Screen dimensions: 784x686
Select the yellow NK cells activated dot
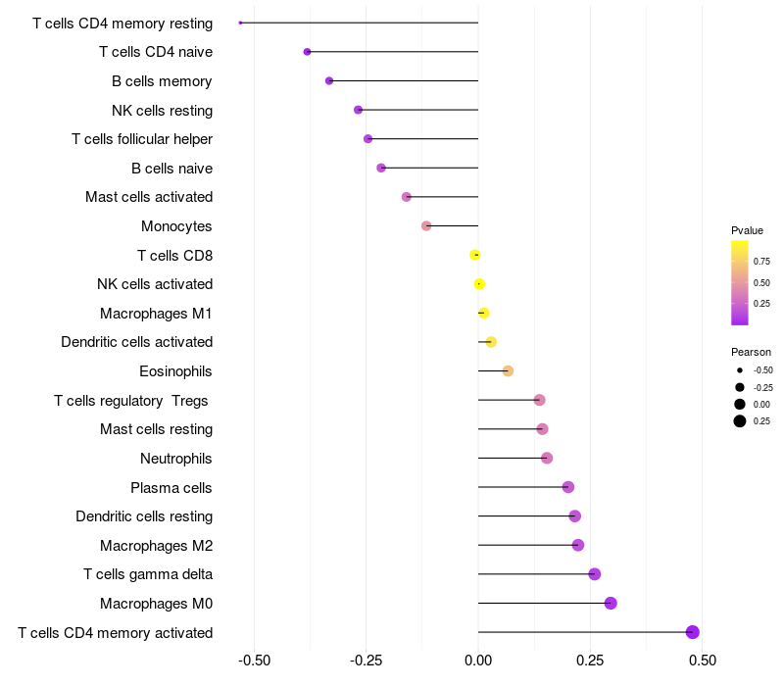click(x=479, y=284)
